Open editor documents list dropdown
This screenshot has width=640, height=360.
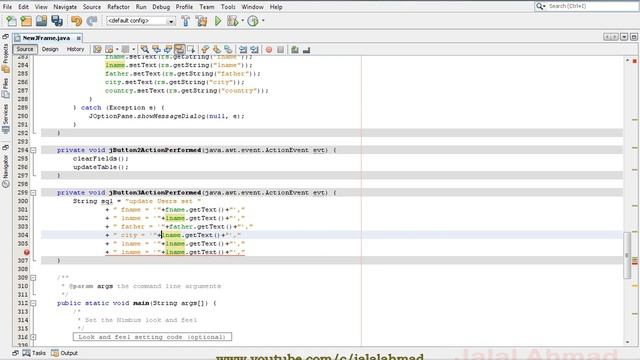pyautogui.click(x=624, y=37)
